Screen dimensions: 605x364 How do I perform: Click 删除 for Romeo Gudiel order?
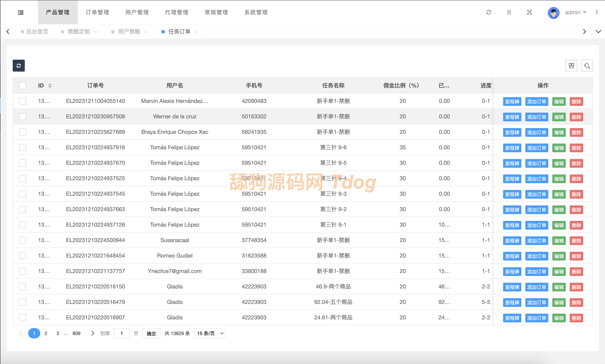(576, 256)
